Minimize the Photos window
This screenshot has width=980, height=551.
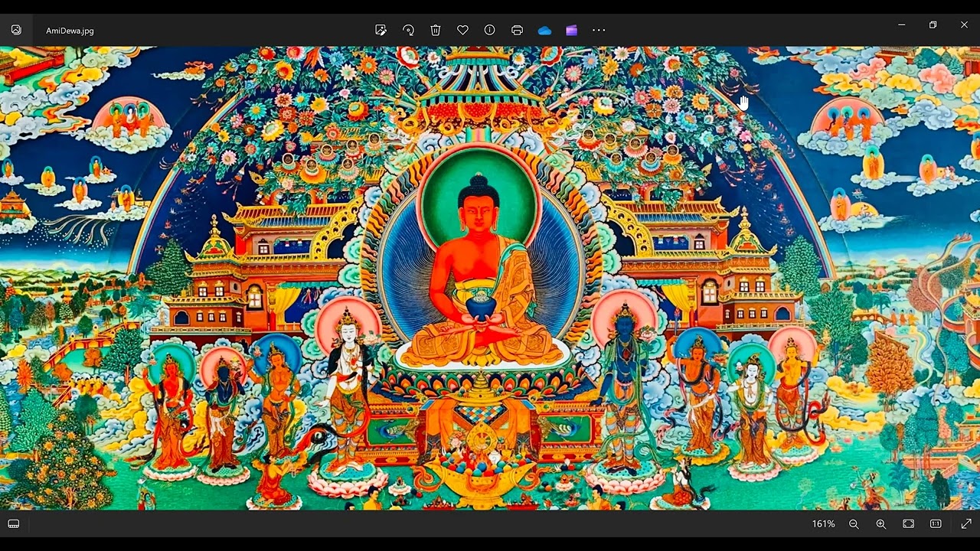point(901,24)
